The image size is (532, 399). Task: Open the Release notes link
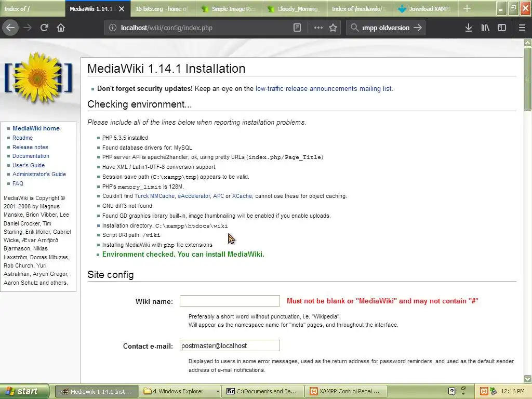[x=30, y=147]
